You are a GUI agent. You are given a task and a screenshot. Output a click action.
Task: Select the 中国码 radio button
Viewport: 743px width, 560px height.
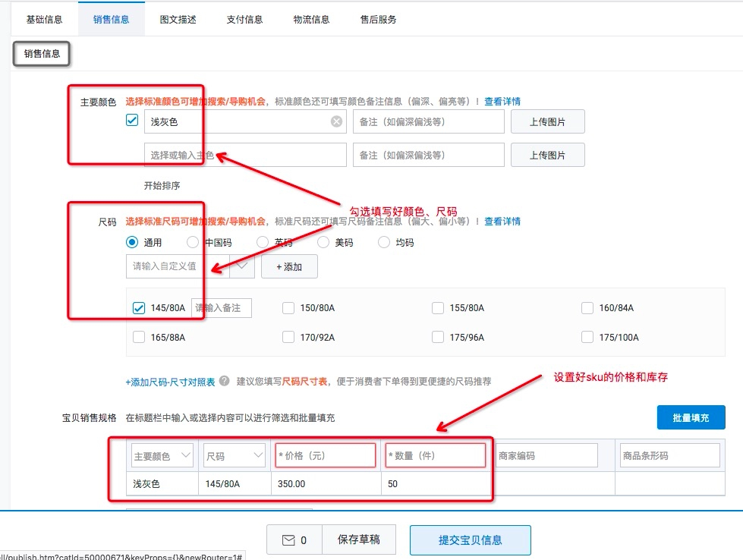click(193, 243)
